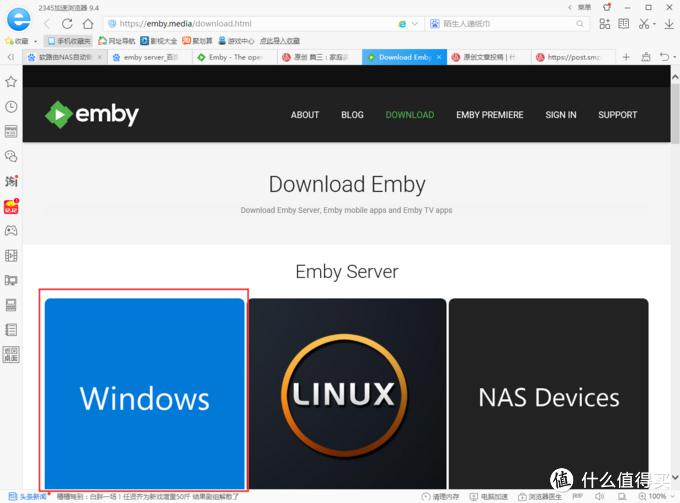Screen dimensions: 680x503
Task: Open the DOWNLOAD menu item
Action: point(410,115)
